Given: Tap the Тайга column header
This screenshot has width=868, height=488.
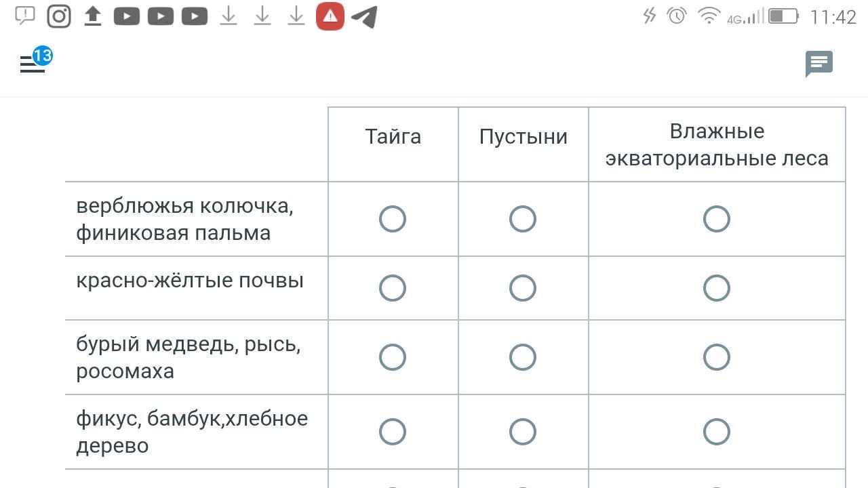Looking at the screenshot, I should (x=393, y=136).
